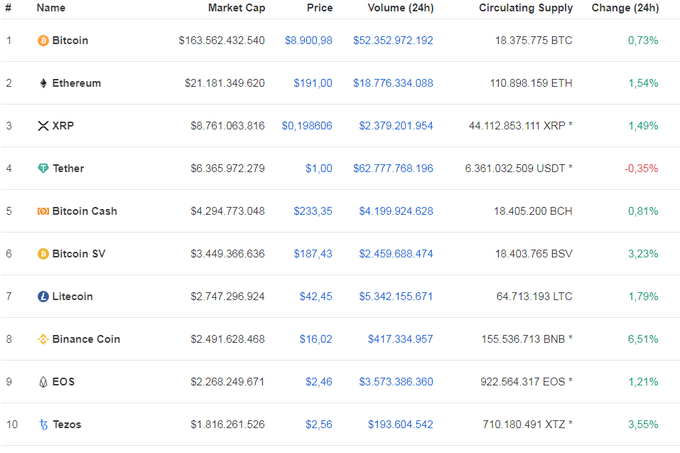Sort by Change (24h) header
Image resolution: width=680 pixels, height=453 pixels.
click(625, 8)
